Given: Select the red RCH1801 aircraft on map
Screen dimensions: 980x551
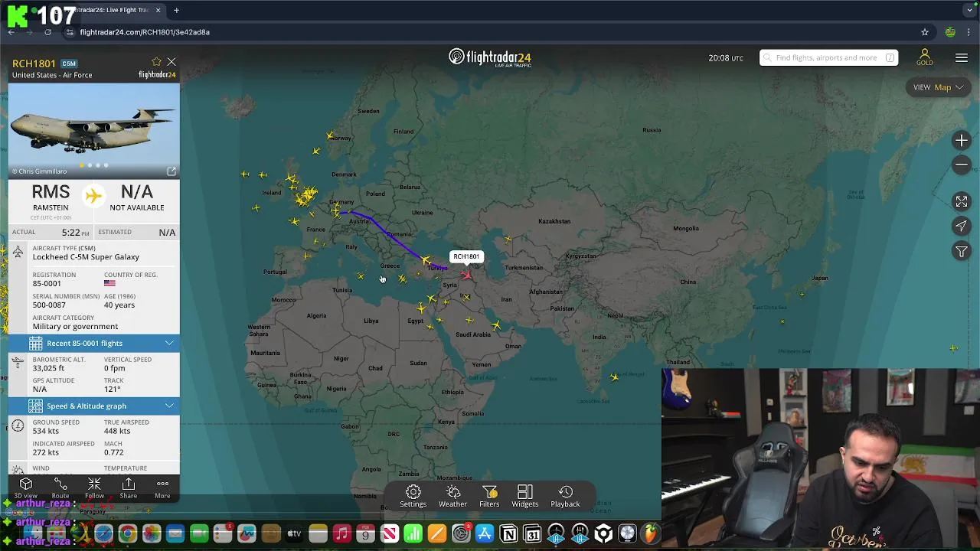Looking at the screenshot, I should point(466,275).
